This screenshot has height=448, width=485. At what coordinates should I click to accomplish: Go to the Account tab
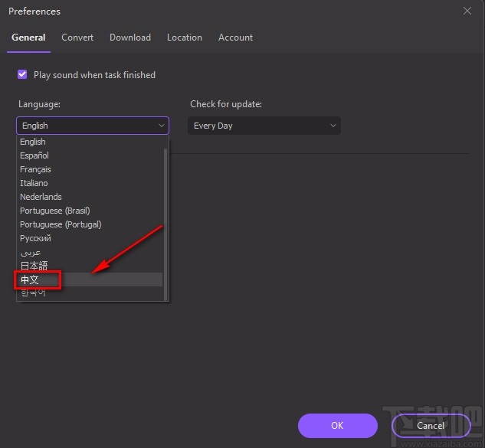click(x=235, y=38)
